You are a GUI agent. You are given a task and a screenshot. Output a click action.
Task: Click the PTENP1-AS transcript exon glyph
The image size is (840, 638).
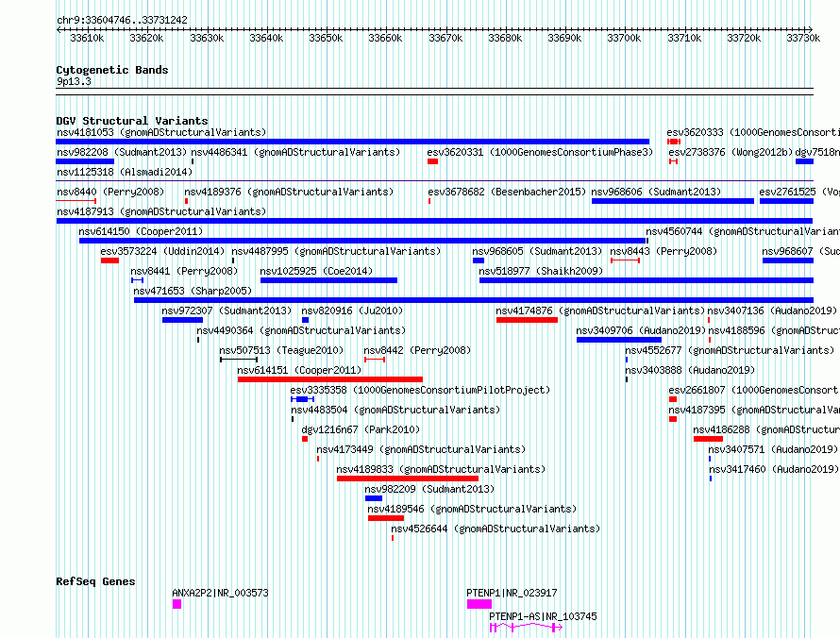coord(526,628)
